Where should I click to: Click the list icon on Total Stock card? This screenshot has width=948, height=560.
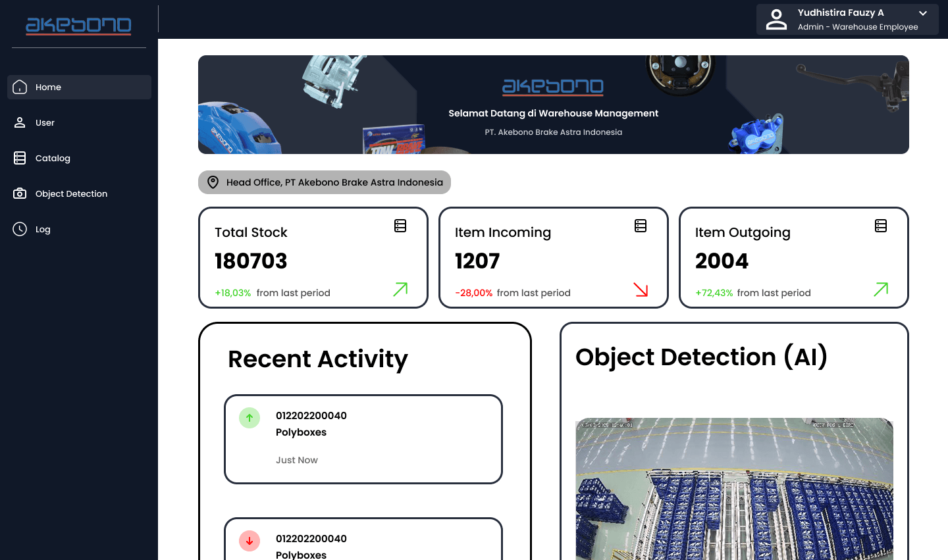coord(400,226)
